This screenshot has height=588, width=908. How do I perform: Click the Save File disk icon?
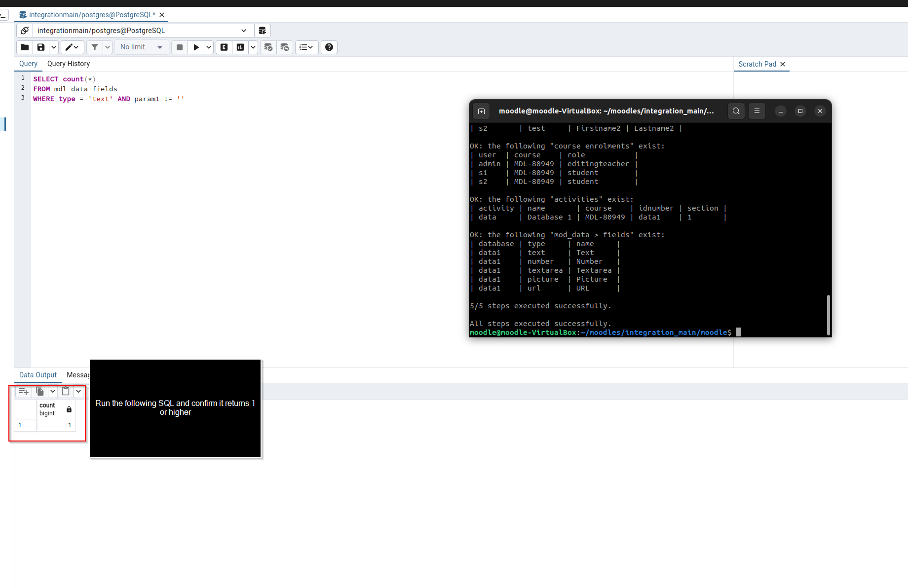(41, 47)
